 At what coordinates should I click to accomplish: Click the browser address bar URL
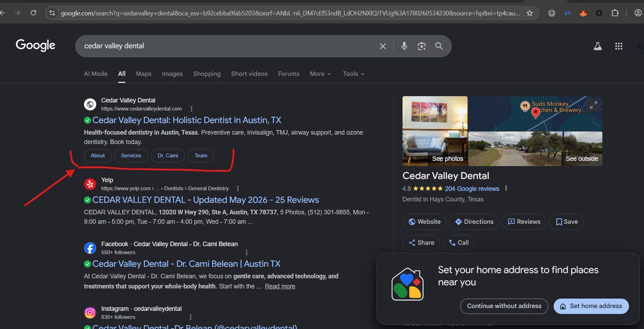(x=290, y=13)
